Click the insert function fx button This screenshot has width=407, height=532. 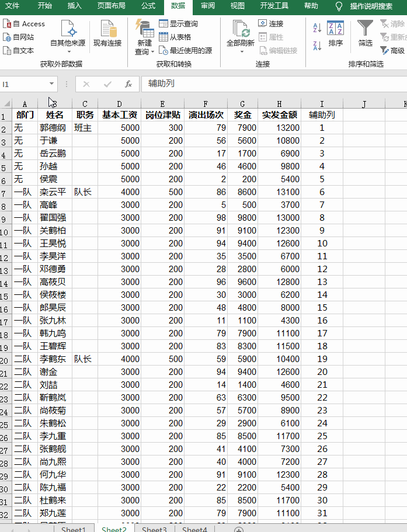(x=128, y=84)
